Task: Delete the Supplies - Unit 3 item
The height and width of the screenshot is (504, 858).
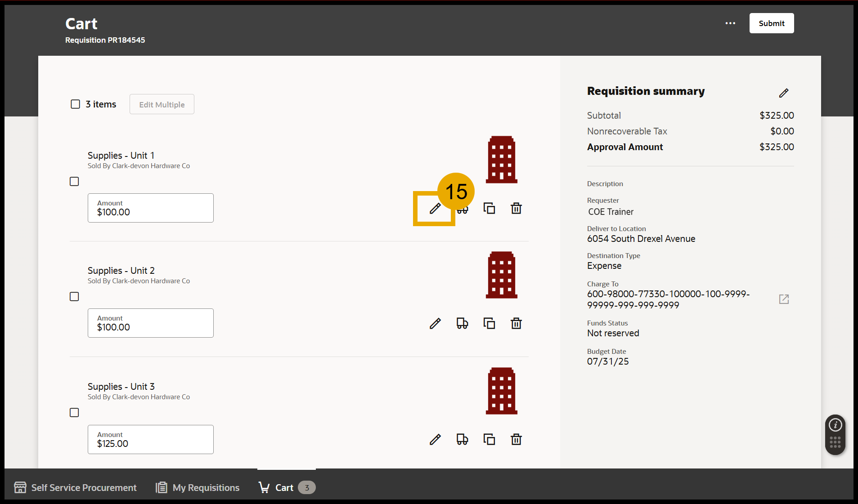Action: 516,440
